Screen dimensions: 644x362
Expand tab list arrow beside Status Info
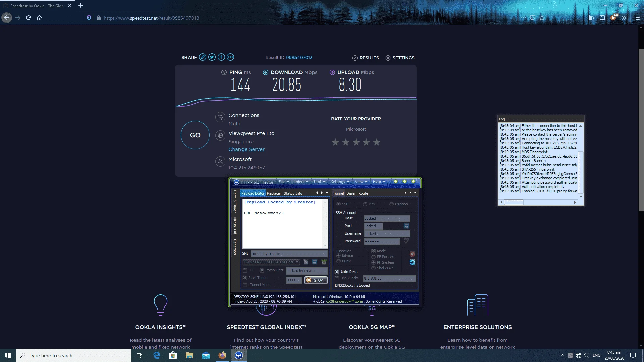(x=327, y=193)
